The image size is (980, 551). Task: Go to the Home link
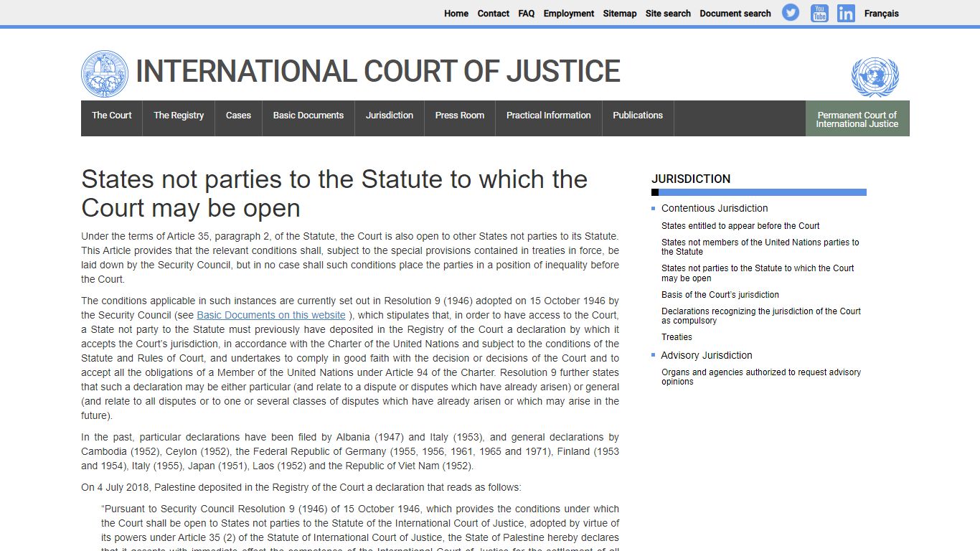456,14
